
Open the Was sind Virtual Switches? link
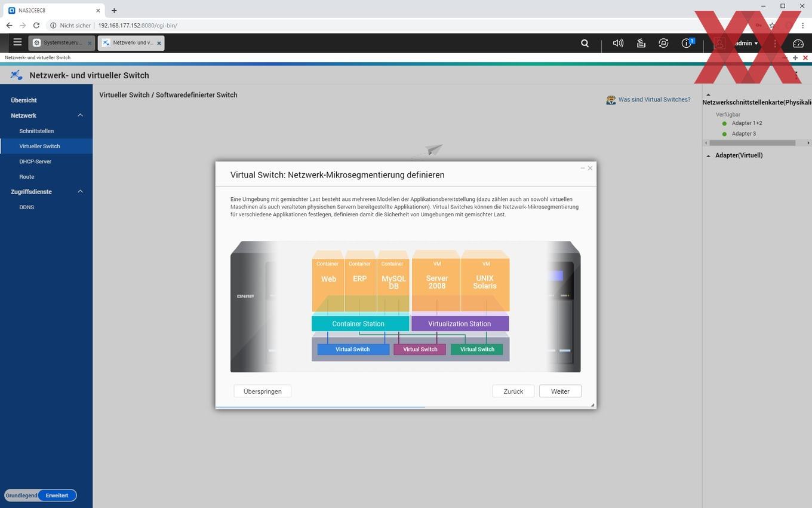click(x=654, y=100)
